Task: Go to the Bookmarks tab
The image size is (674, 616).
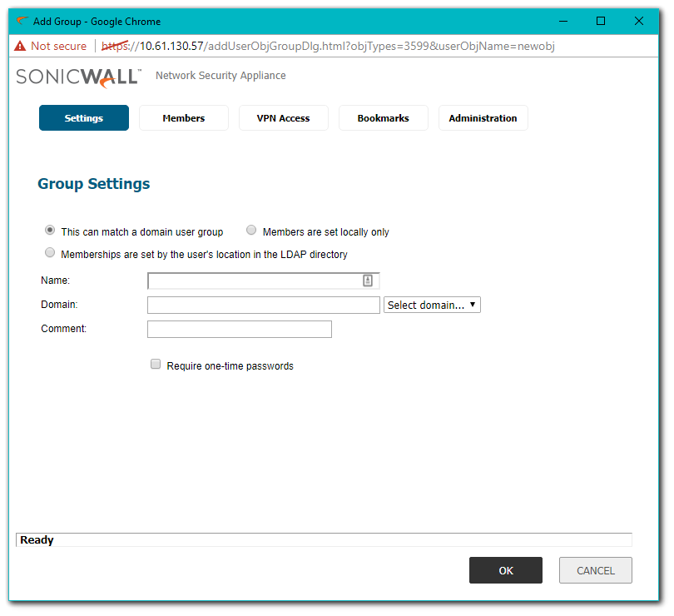Action: pos(383,118)
